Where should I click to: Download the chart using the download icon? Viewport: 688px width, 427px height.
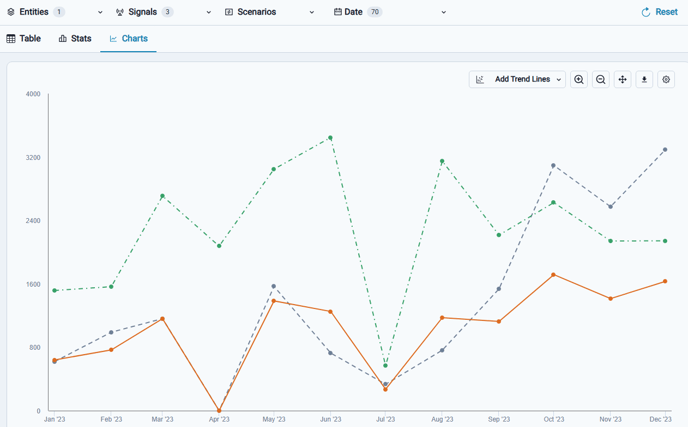point(645,79)
